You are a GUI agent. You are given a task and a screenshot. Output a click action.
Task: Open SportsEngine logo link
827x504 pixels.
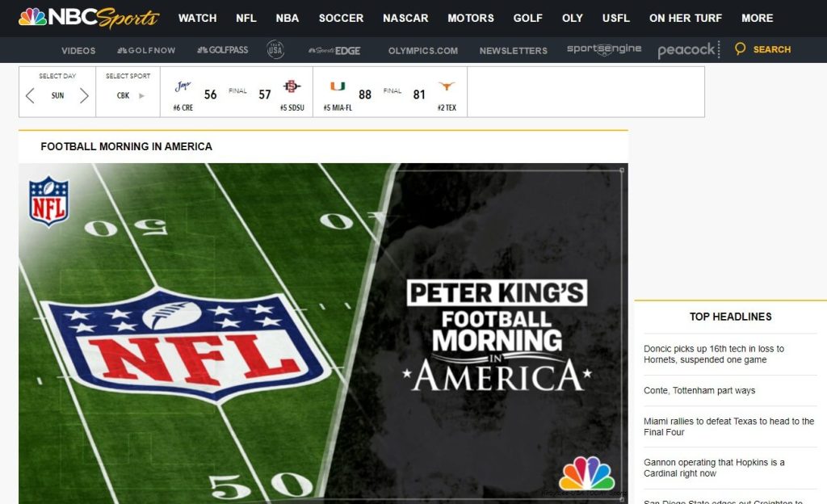point(604,49)
